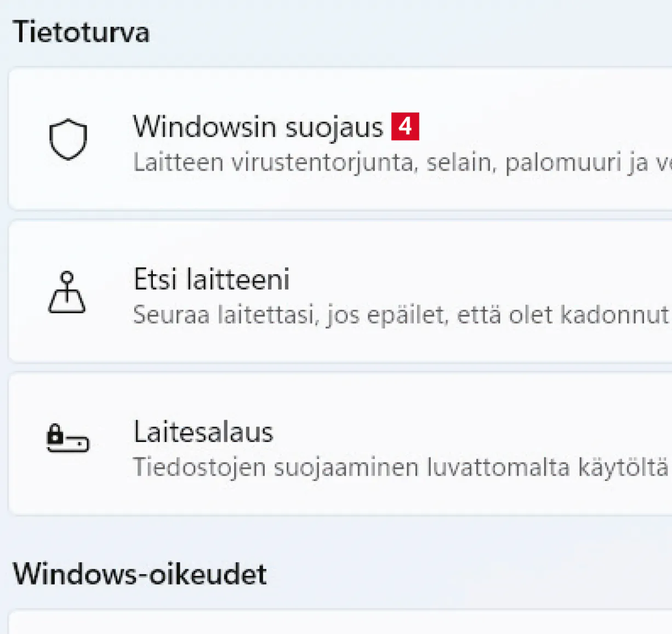Click the Device encryption lock-drive icon
Image resolution: width=672 pixels, height=634 pixels.
click(67, 438)
